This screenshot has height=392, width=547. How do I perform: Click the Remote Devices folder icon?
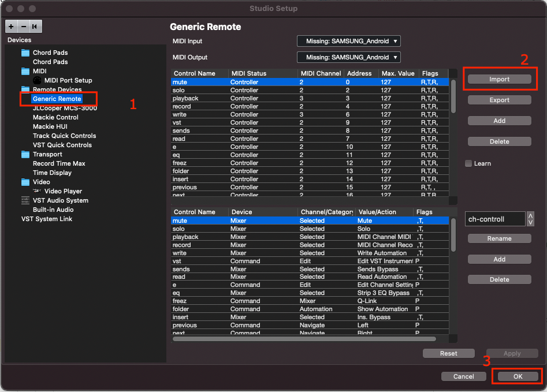click(25, 89)
